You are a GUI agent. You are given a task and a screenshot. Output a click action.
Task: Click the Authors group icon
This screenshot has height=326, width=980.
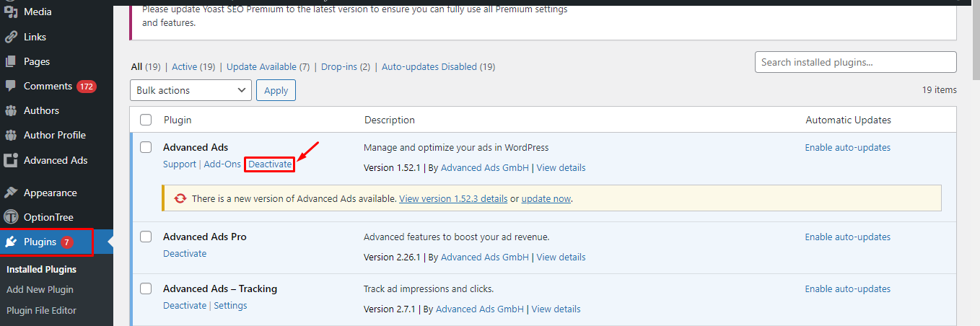point(11,110)
